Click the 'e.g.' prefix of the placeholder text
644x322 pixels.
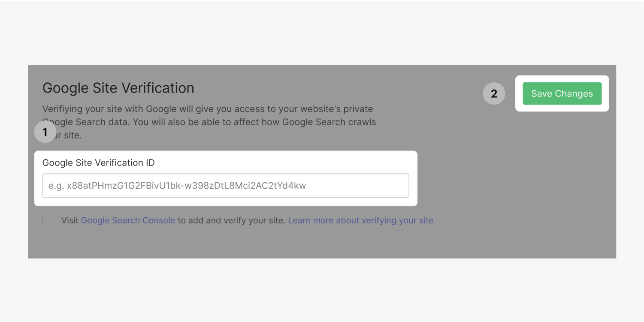[56, 186]
